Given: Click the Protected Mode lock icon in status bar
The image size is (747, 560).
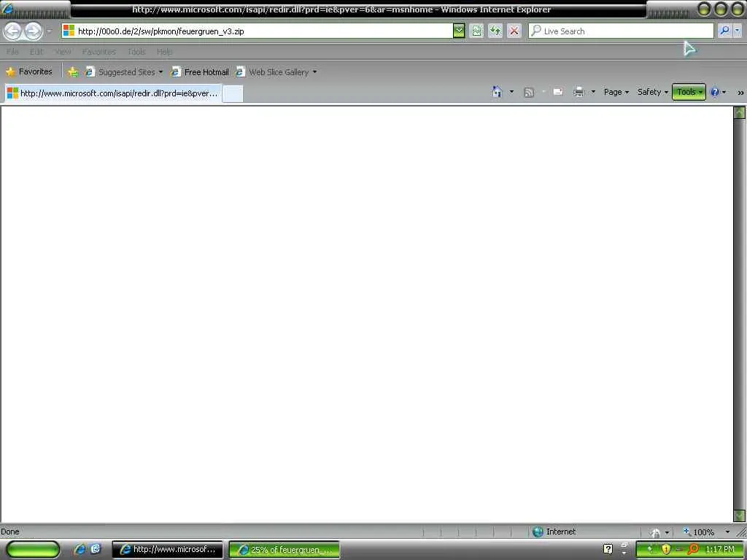Looking at the screenshot, I should [x=656, y=533].
